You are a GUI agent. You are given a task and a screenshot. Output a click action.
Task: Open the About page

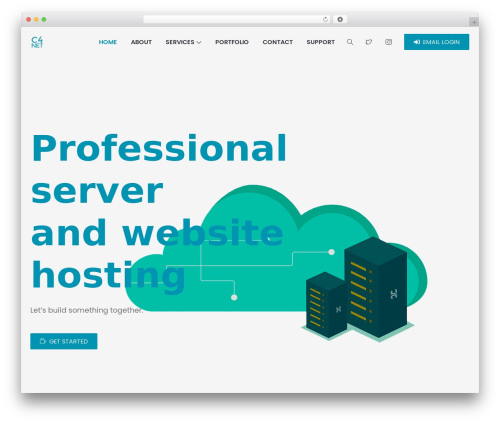141,42
